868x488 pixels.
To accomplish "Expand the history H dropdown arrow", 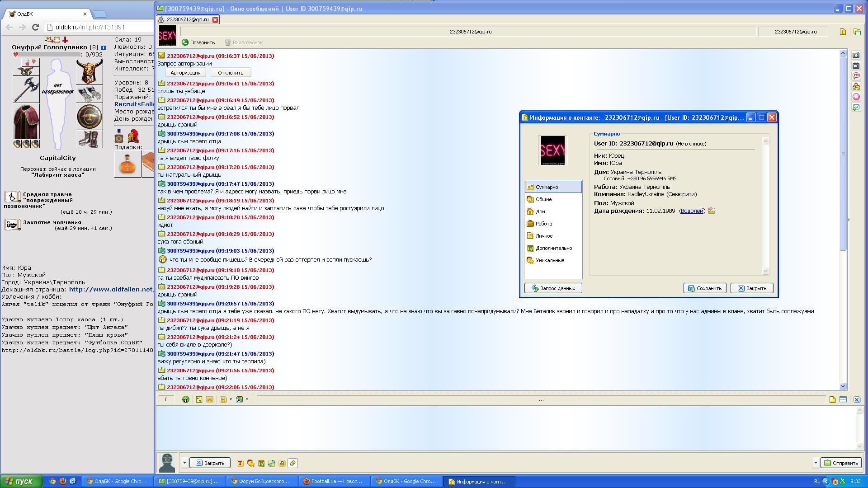I will point(231,399).
